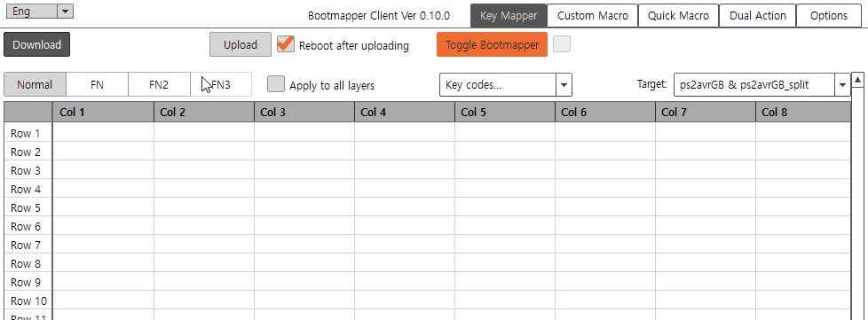
Task: Click the Col 1 column header
Action: (104, 113)
